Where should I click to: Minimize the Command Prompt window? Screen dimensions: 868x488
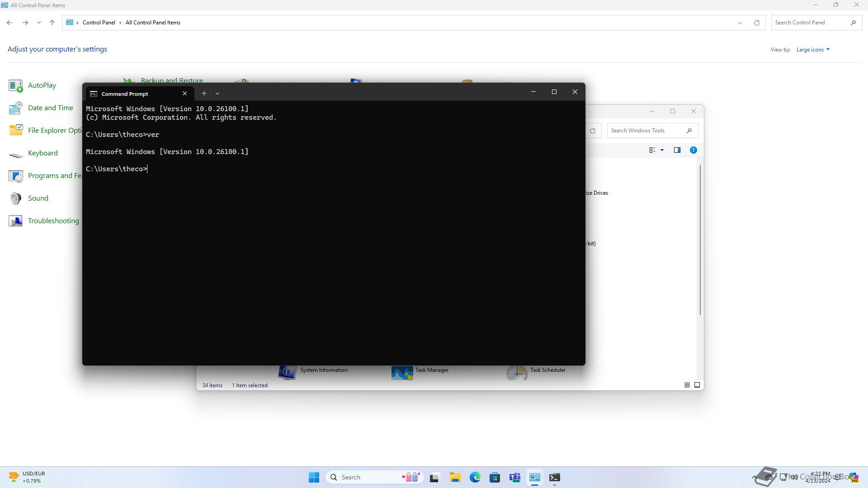click(533, 92)
